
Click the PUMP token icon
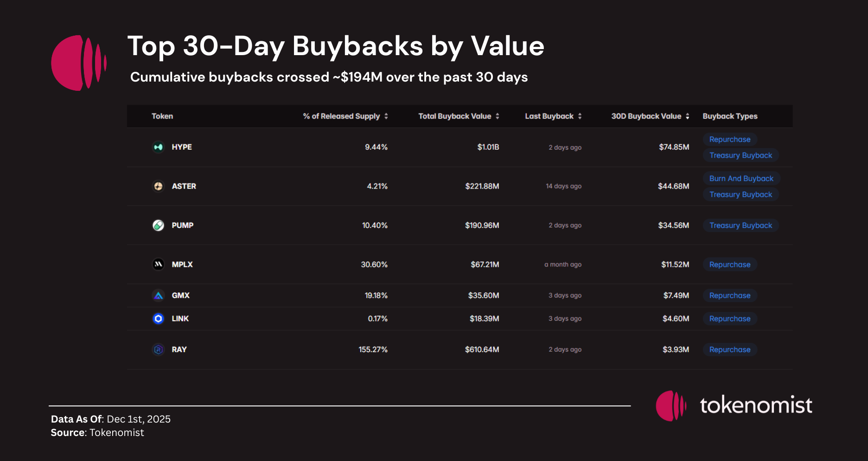tap(158, 225)
